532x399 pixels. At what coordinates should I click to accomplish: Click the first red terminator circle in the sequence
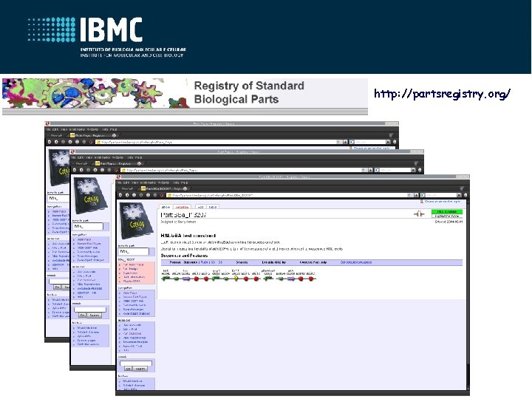pyautogui.click(x=196, y=279)
